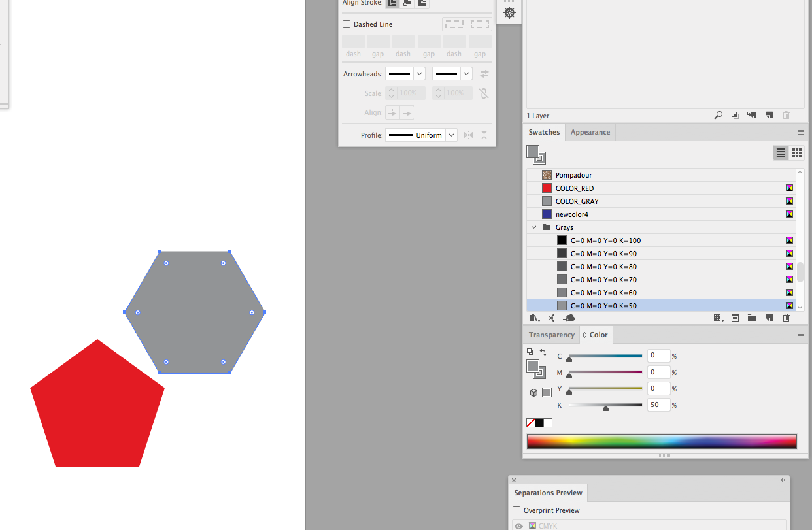Select Align Stroke to Inside button
Viewport: 812px width, 530px height.
tap(407, 3)
